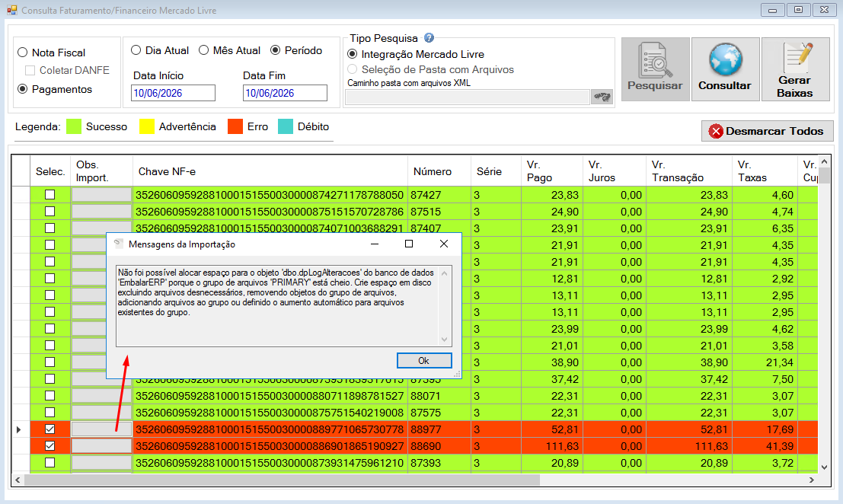The height and width of the screenshot is (504, 843).
Task: Click the grid horizontal scrollbar right arrow
Action: click(x=812, y=480)
